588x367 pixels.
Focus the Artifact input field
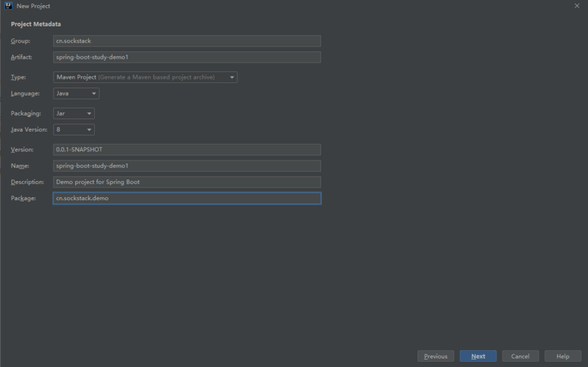pyautogui.click(x=187, y=57)
